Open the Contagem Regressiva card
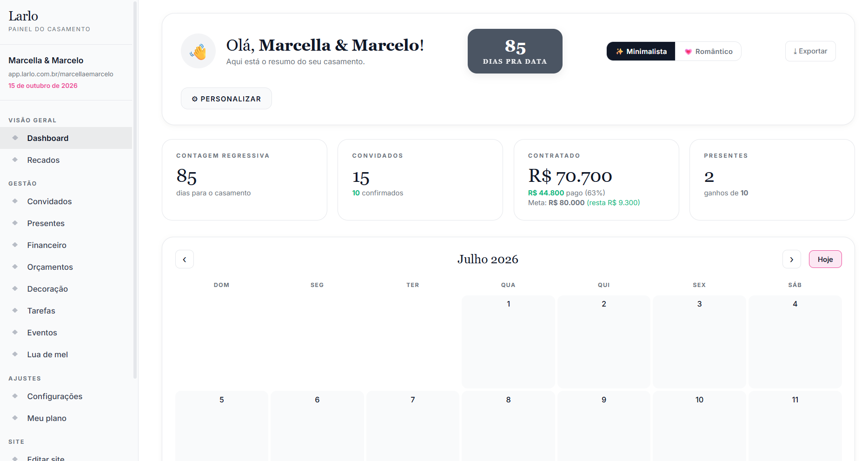868x461 pixels. tap(245, 180)
